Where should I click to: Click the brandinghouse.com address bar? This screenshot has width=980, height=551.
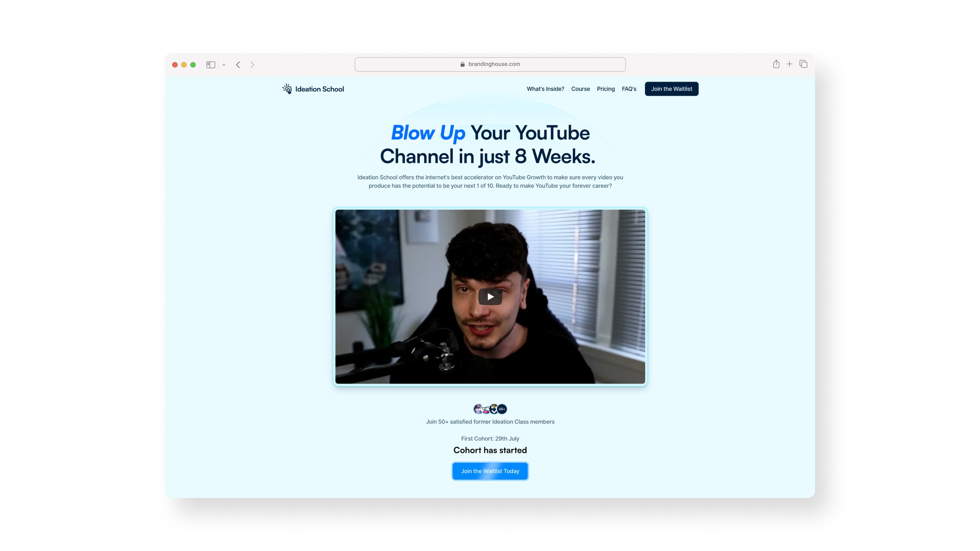point(490,64)
